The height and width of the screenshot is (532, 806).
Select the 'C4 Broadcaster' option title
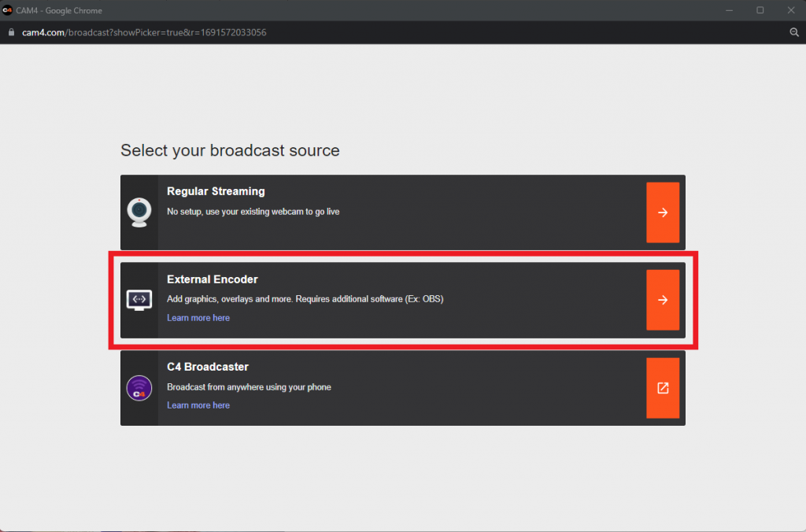tap(208, 367)
